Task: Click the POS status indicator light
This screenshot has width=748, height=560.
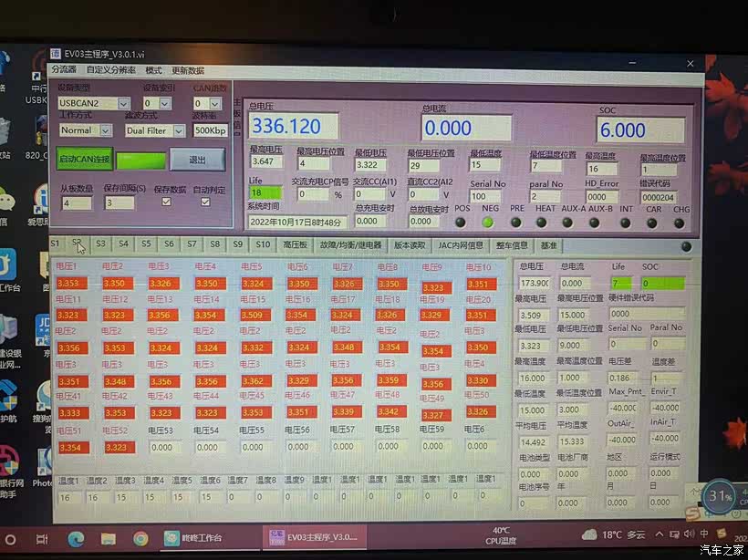Action: pos(461,222)
